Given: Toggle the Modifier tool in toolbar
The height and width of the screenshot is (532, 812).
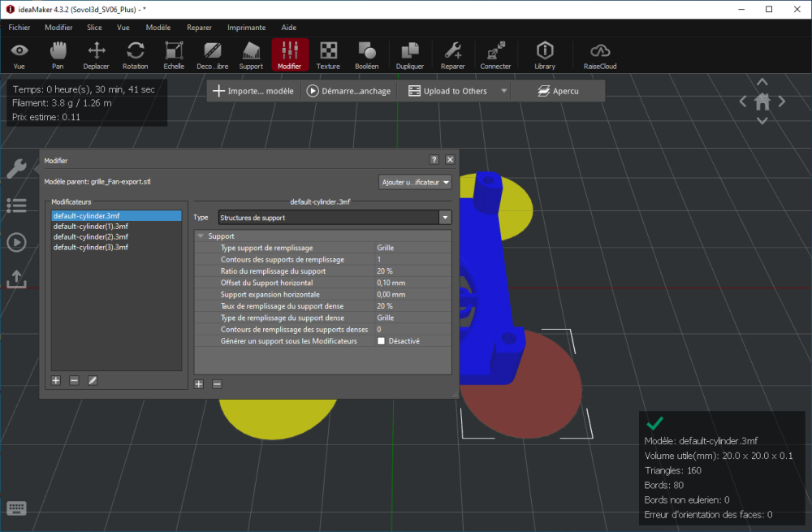Looking at the screenshot, I should pyautogui.click(x=290, y=55).
